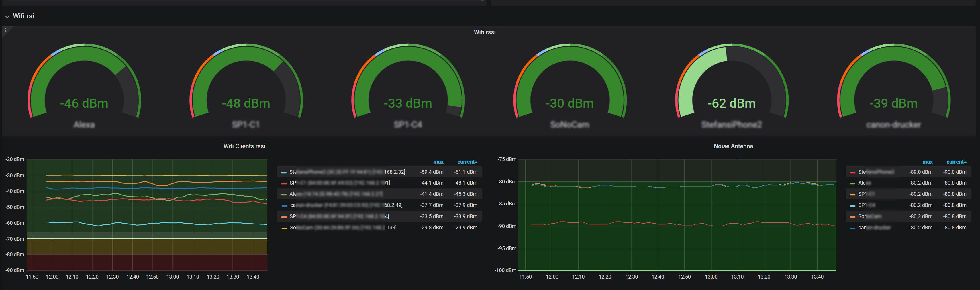Open color swatch of -90.0 dBm noise series
Screen dimensions: 980x290
(x=852, y=173)
